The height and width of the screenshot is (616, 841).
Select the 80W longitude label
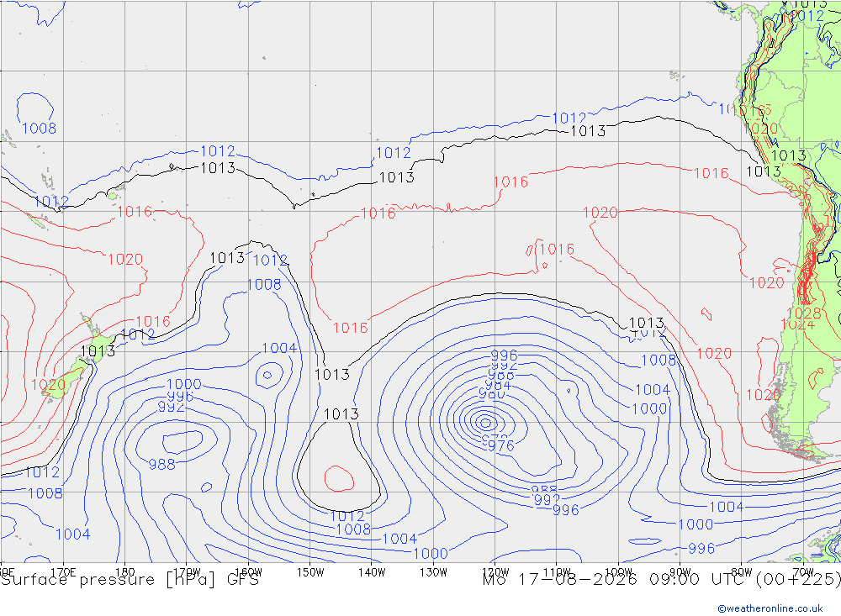742,572
